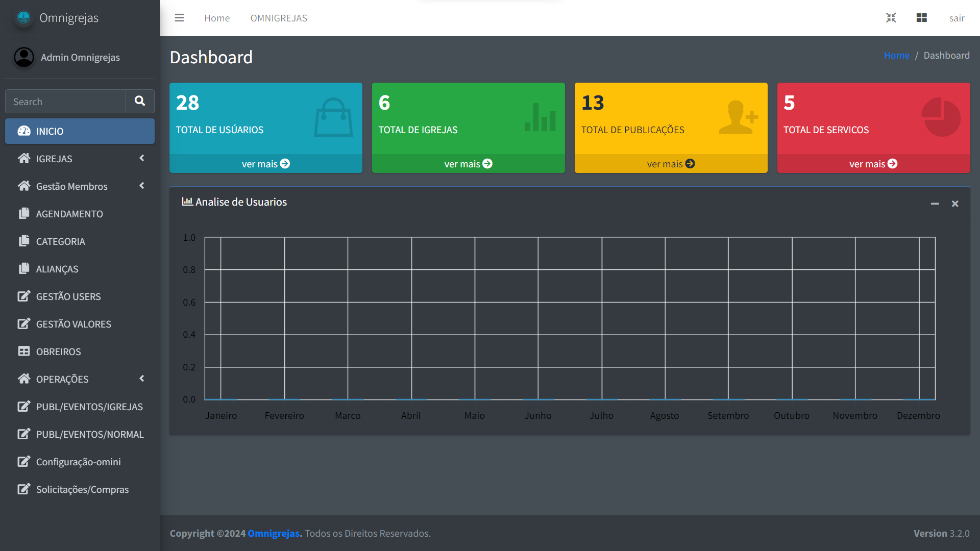Image resolution: width=980 pixels, height=551 pixels.
Task: Open the GESTÃO VALORES menu item
Action: tap(80, 324)
